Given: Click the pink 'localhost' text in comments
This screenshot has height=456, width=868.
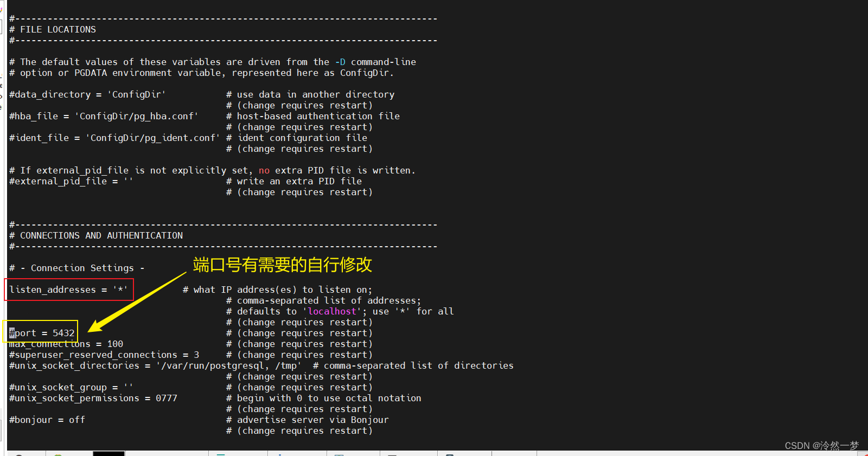Looking at the screenshot, I should click(x=332, y=311).
